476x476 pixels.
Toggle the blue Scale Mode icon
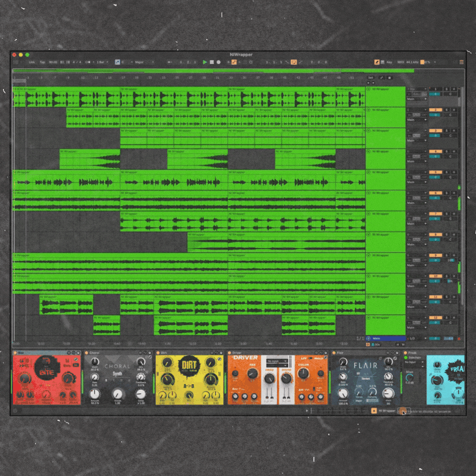pos(117,62)
